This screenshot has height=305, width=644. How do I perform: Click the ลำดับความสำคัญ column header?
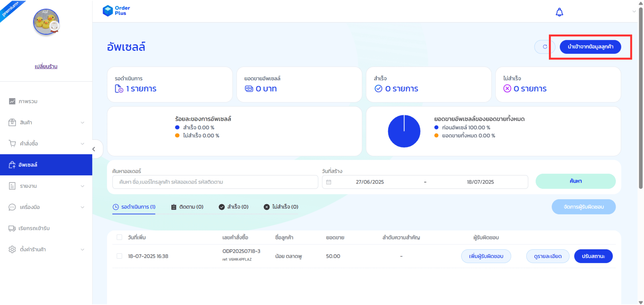401,238
